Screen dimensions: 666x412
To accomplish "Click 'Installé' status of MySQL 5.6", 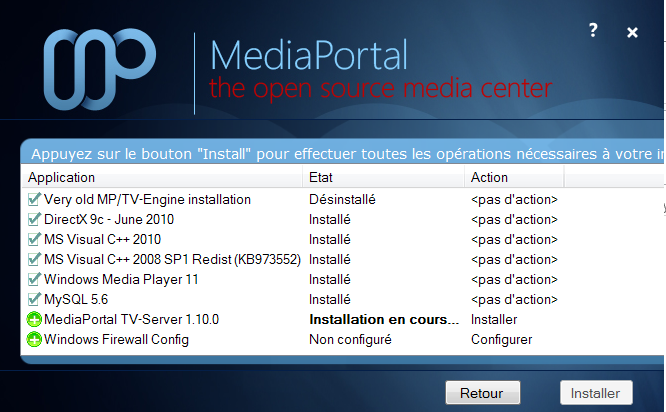I will tap(330, 299).
